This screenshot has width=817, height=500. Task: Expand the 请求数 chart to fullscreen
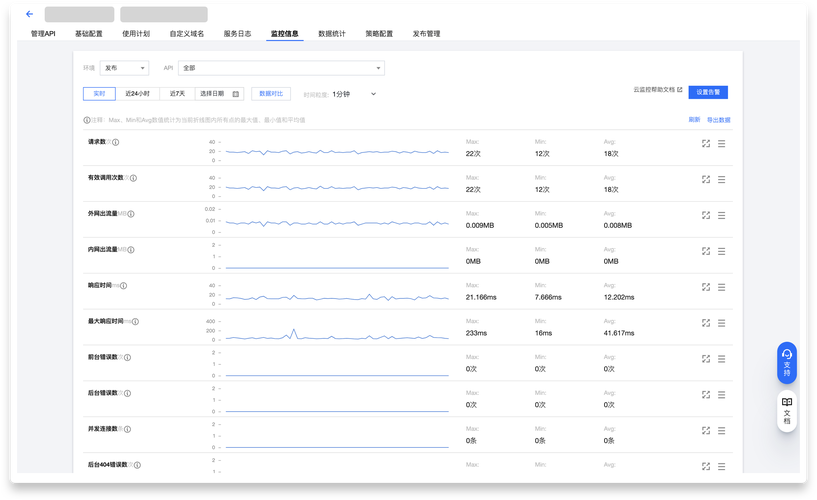coord(705,144)
